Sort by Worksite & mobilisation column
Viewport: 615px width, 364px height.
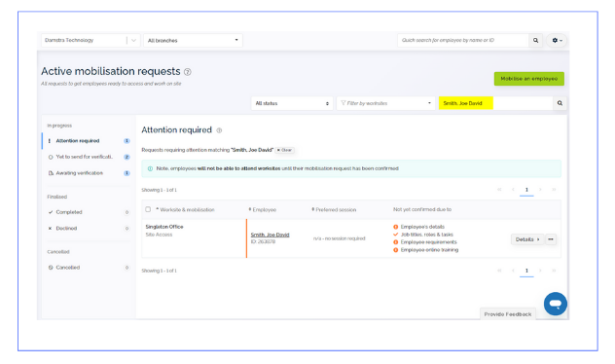[186, 210]
